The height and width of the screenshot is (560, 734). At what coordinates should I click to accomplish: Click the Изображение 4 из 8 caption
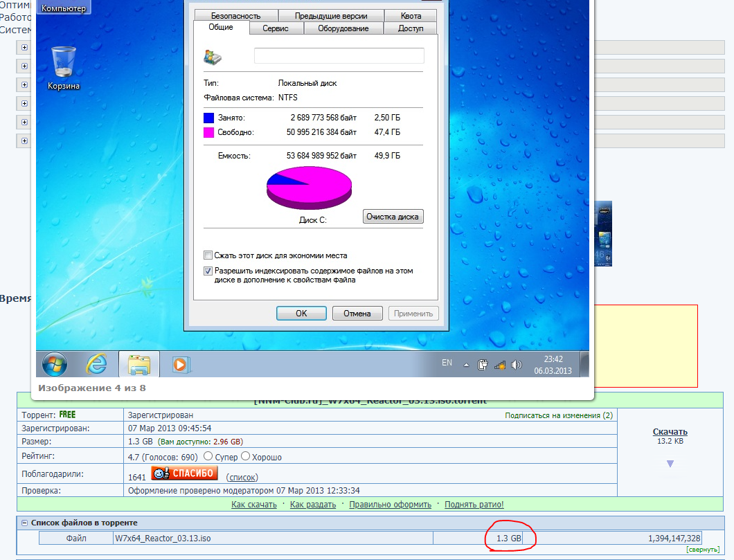click(x=91, y=388)
